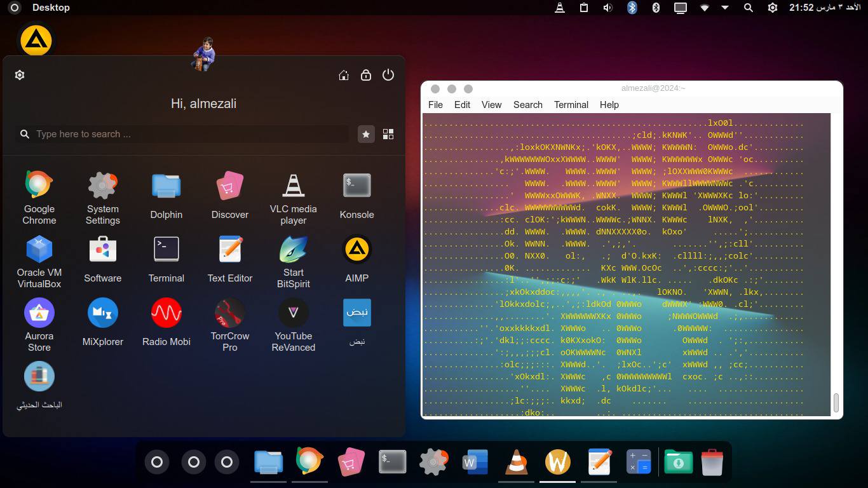Viewport: 868px width, 488px height.
Task: Open TorrCrow Pro
Action: (230, 325)
